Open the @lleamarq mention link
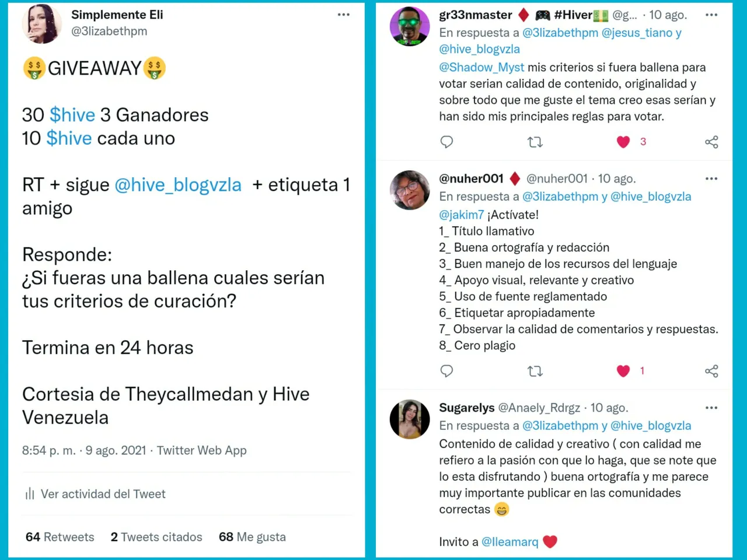This screenshot has height=560, width=747. [x=510, y=542]
